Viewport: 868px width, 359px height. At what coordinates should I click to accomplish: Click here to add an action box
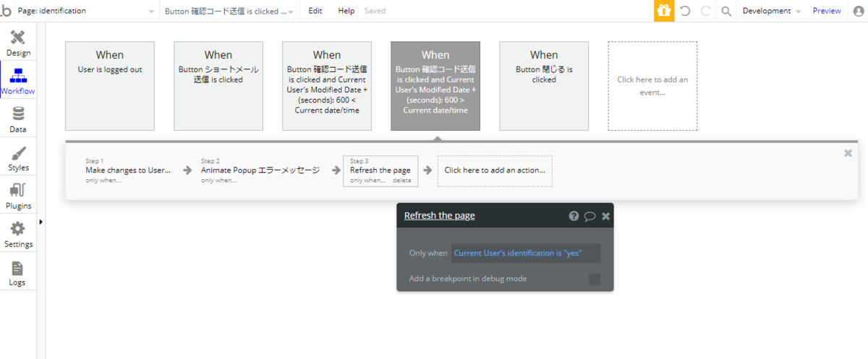click(x=495, y=170)
